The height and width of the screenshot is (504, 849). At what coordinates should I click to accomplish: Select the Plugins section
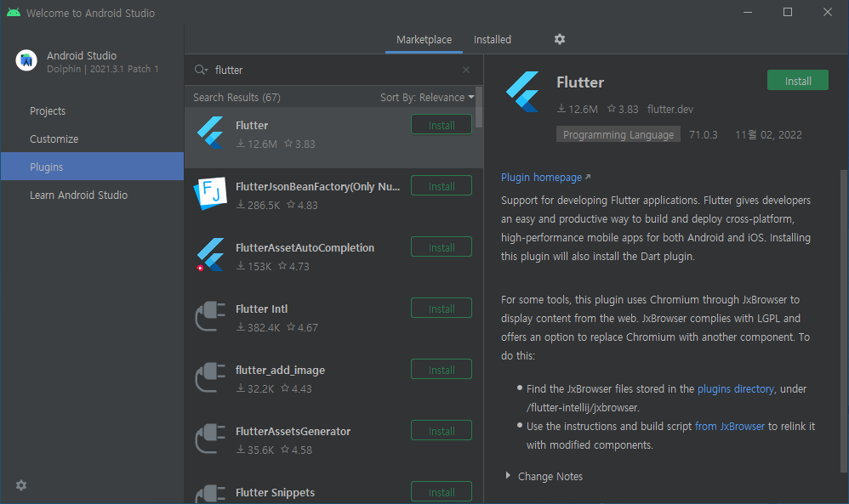click(x=92, y=167)
